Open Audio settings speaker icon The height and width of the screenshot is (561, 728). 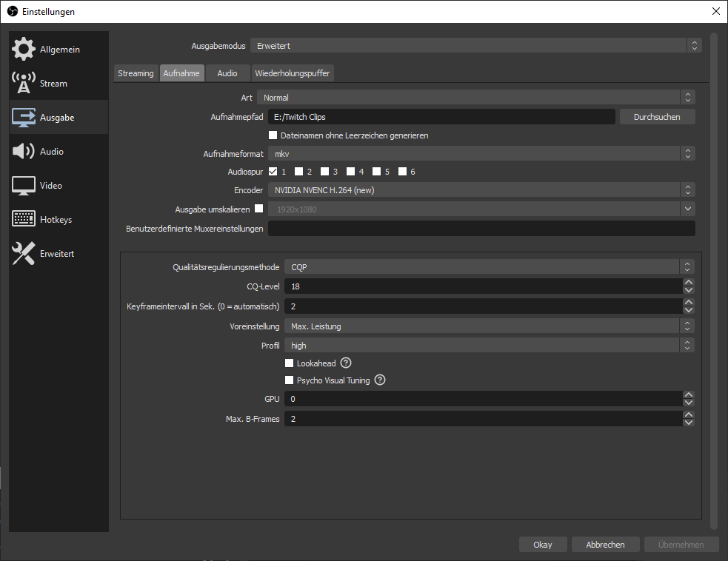[24, 152]
